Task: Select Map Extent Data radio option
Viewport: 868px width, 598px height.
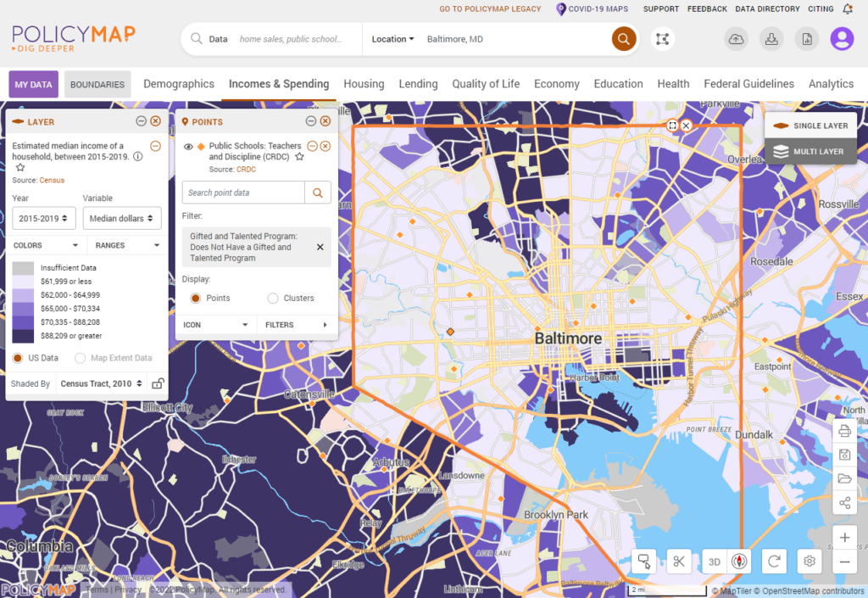Action: (81, 358)
